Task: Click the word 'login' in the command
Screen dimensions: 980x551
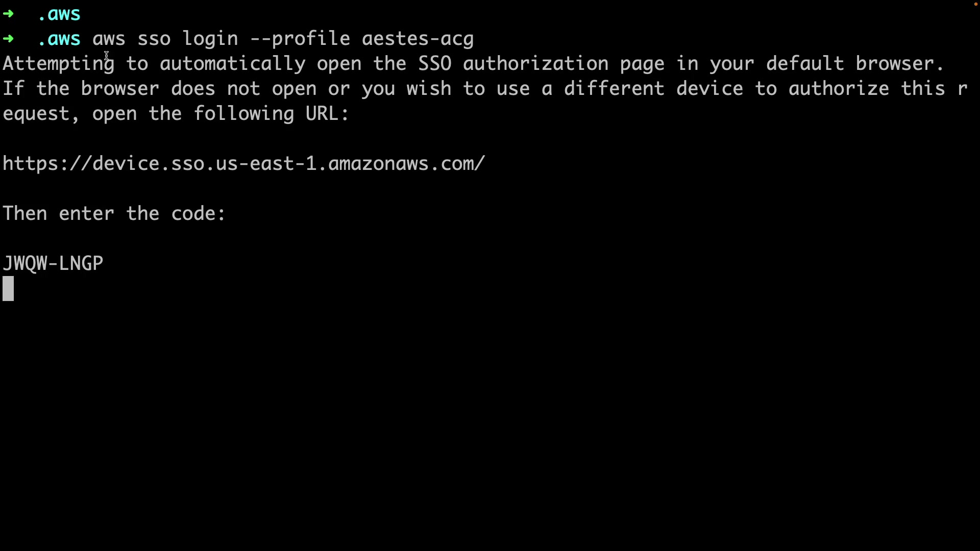Action: tap(210, 39)
